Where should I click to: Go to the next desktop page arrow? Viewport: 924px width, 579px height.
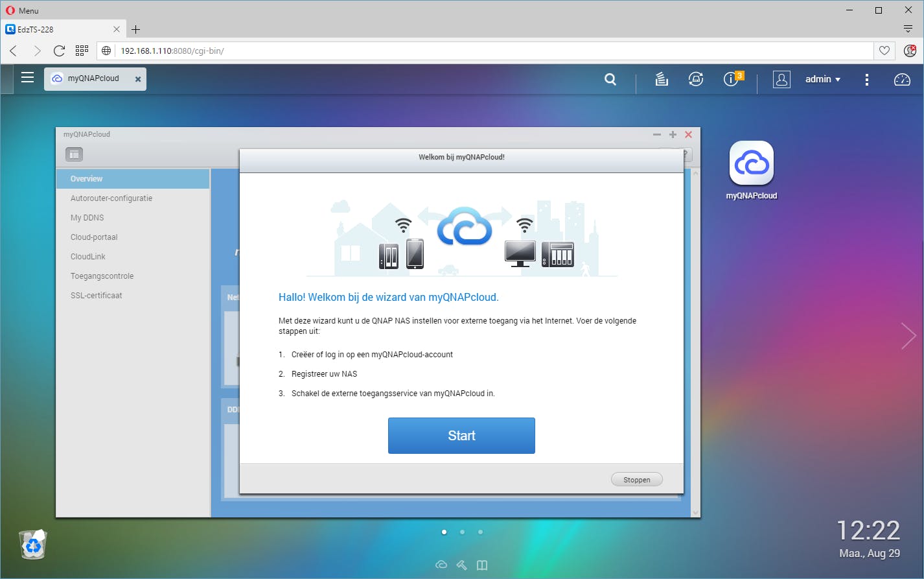click(908, 335)
